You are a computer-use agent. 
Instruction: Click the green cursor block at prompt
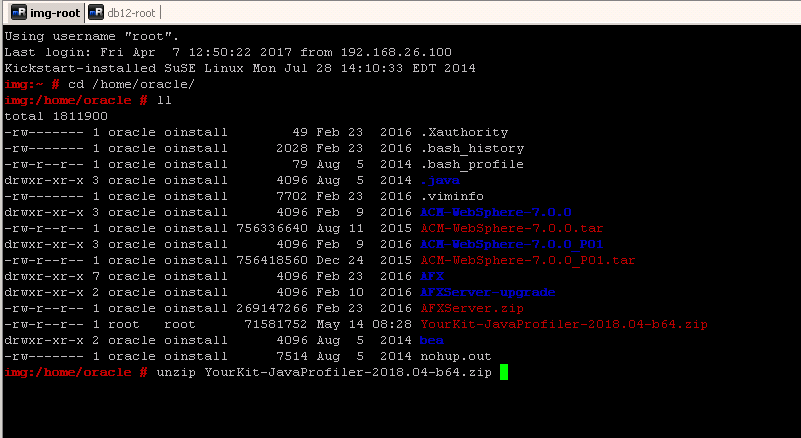click(x=504, y=372)
